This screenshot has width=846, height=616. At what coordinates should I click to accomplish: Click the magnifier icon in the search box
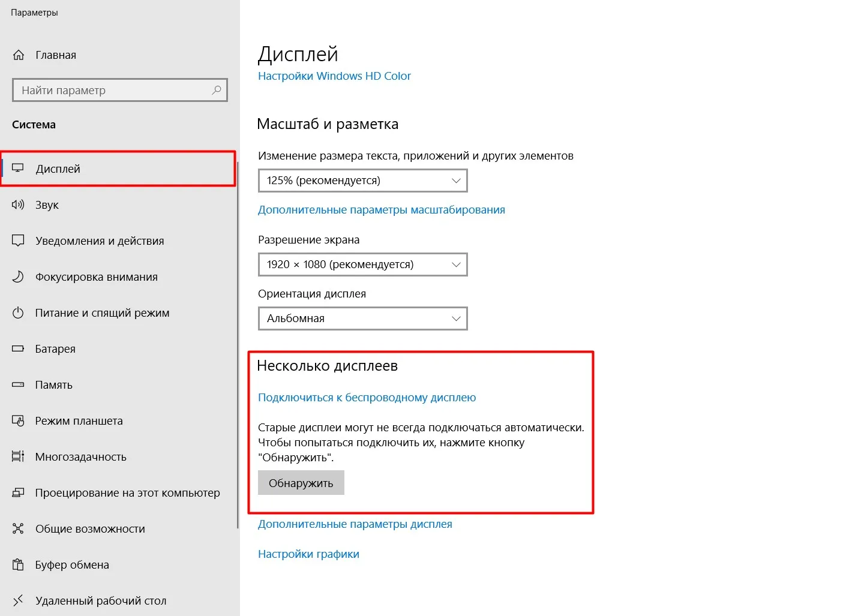tap(217, 90)
